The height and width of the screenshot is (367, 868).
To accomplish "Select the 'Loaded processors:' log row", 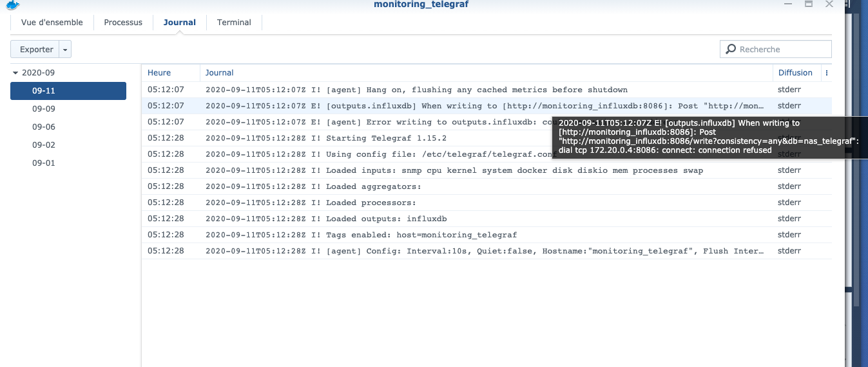I will 487,203.
